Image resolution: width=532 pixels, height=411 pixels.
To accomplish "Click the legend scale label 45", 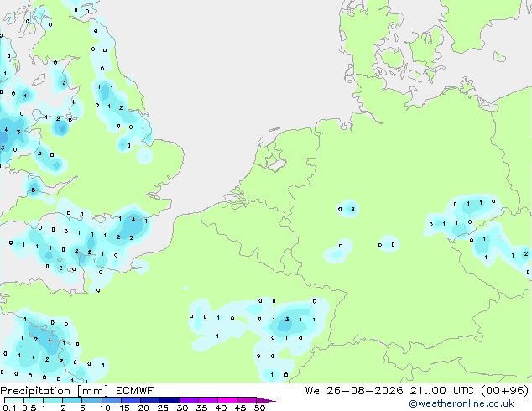I will pos(240,408).
